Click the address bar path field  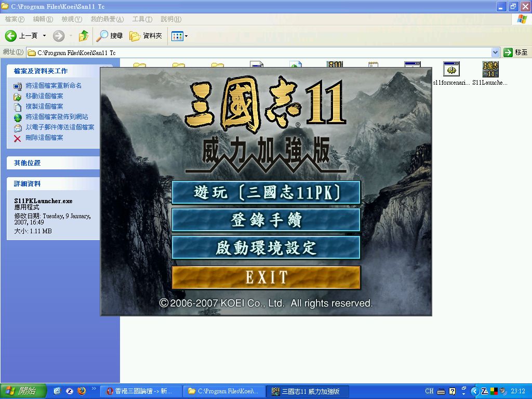pos(260,52)
